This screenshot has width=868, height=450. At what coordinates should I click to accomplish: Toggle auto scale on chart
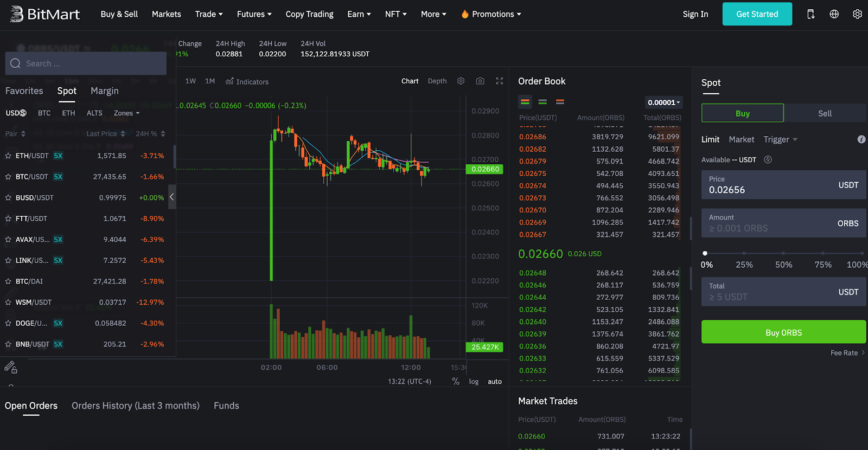[x=495, y=382]
